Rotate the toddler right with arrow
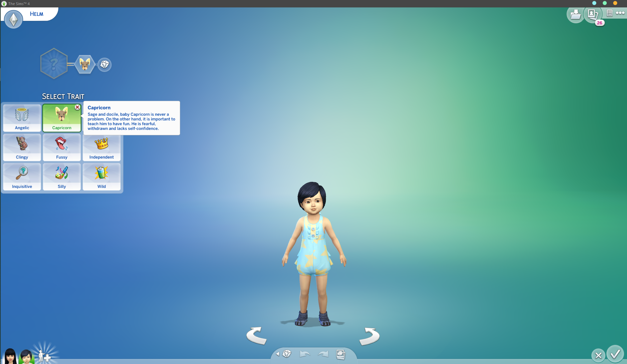Viewport: 627px width, 364px height. pyautogui.click(x=370, y=336)
